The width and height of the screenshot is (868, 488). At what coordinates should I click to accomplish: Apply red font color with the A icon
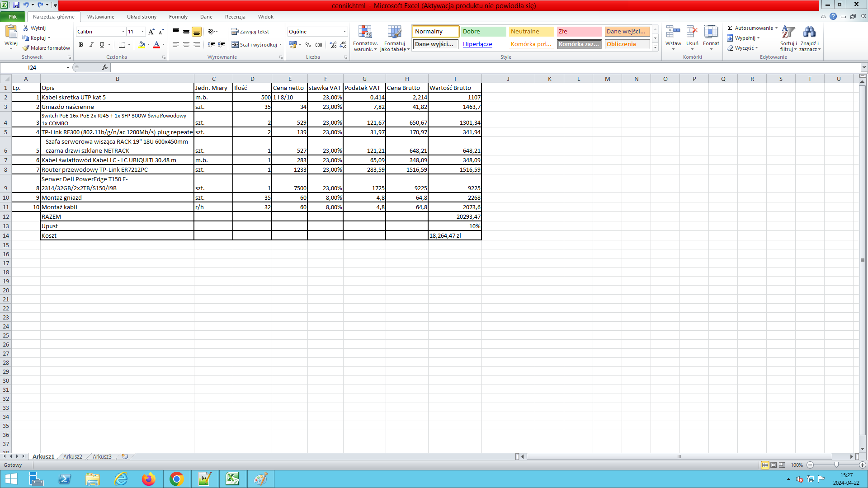[156, 45]
